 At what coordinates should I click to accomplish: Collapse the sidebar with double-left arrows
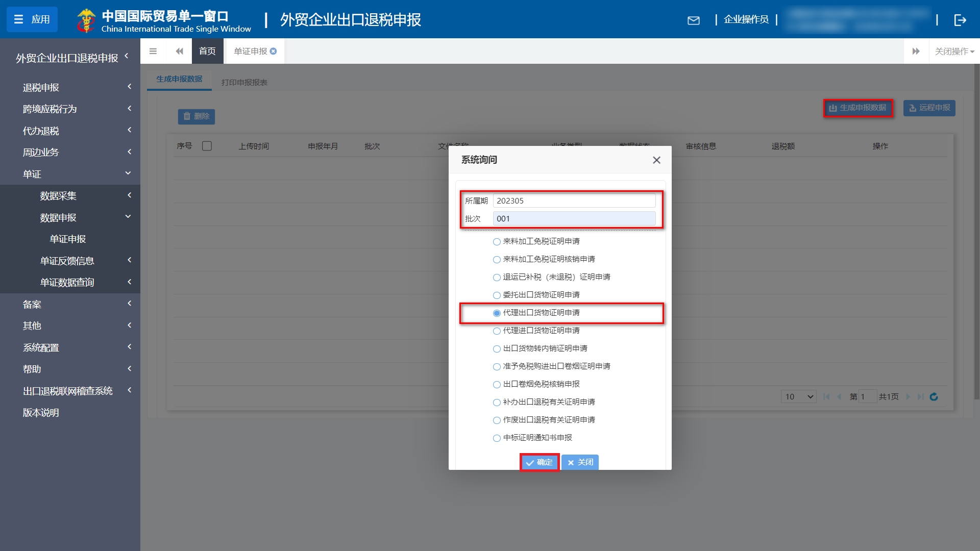179,51
